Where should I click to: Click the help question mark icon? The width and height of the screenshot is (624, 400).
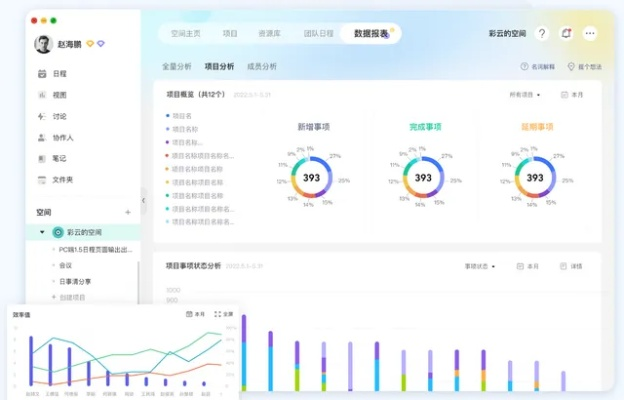(542, 33)
